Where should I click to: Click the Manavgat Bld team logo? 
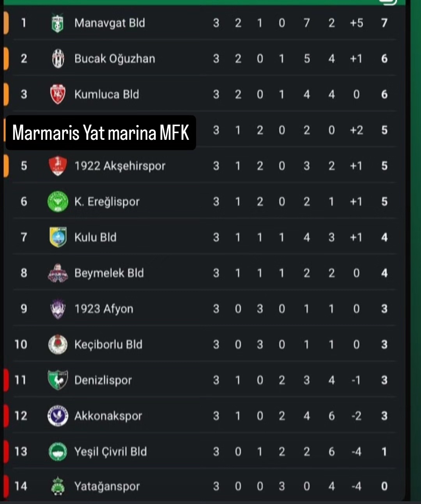pyautogui.click(x=58, y=23)
